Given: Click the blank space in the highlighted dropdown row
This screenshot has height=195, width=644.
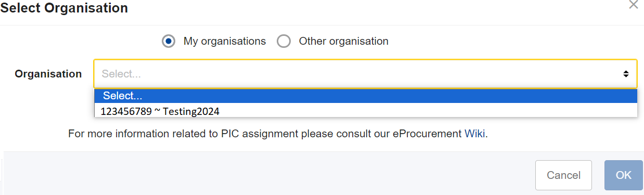Looking at the screenshot, I should tap(390, 96).
